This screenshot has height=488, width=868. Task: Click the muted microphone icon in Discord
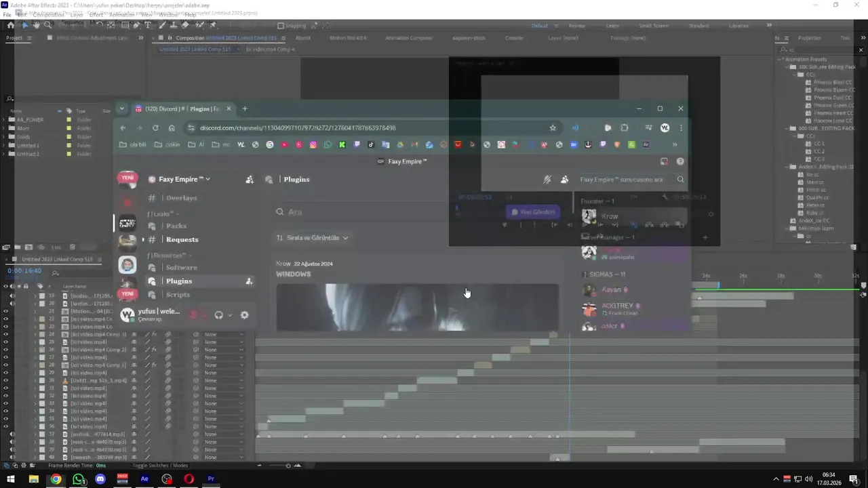(x=193, y=314)
